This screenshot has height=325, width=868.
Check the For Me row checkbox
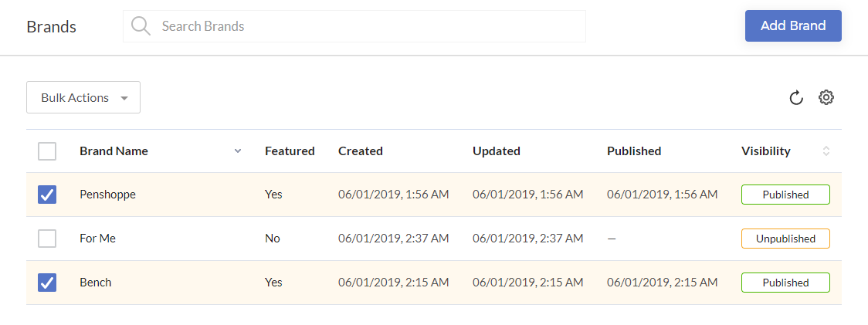click(x=47, y=239)
